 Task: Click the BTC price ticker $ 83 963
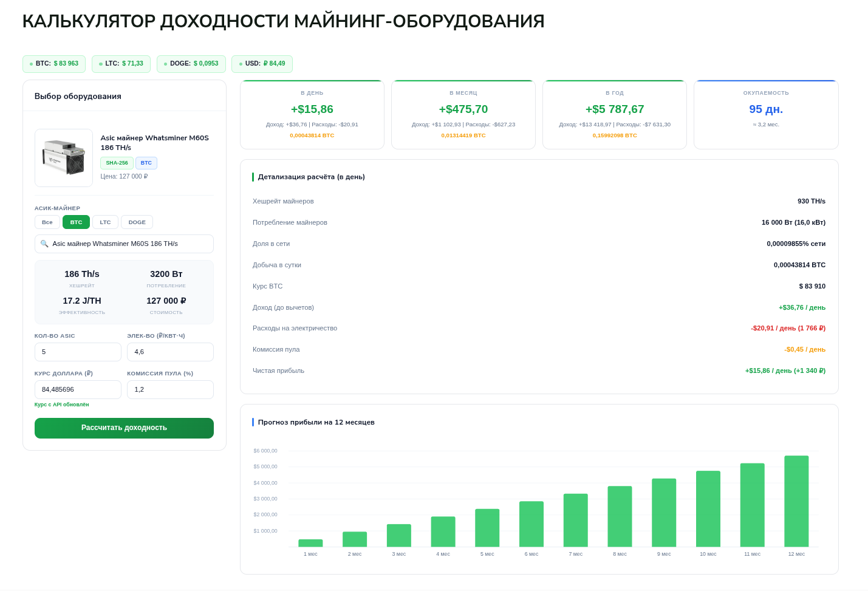pyautogui.click(x=54, y=64)
